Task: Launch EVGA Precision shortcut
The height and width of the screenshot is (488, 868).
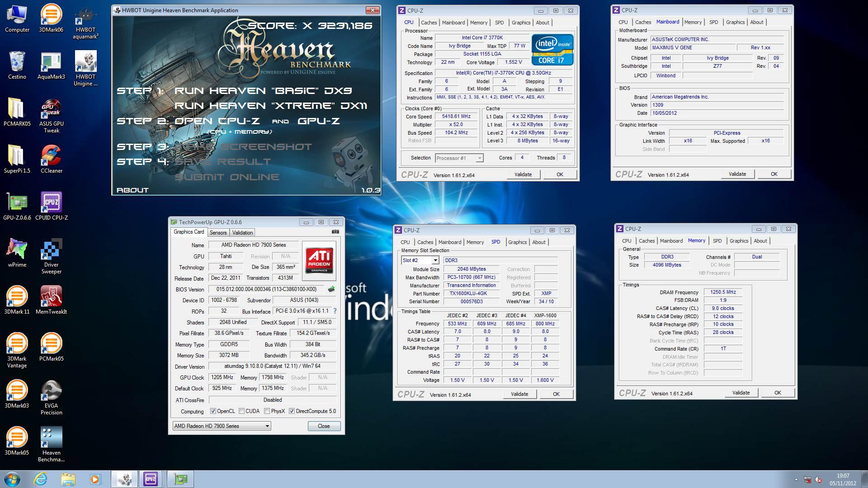Action: tap(51, 398)
